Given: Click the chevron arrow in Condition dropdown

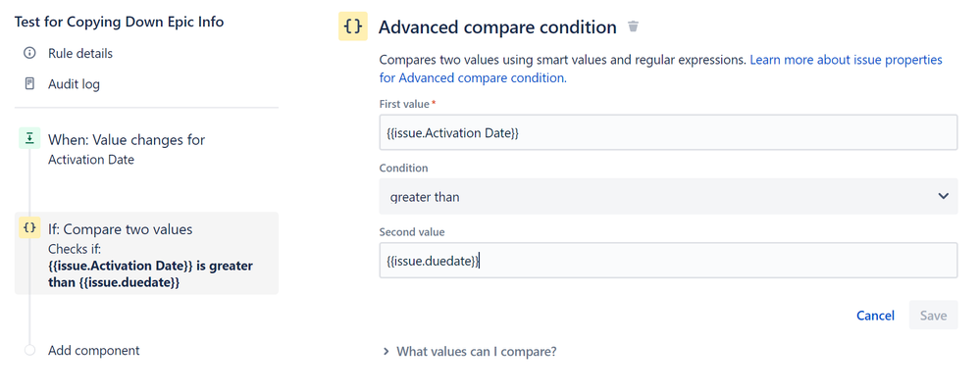Looking at the screenshot, I should click(943, 197).
